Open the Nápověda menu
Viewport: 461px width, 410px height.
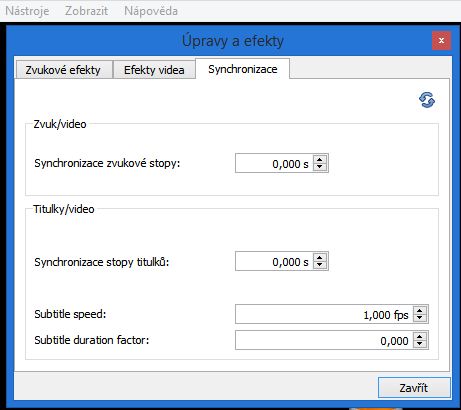tap(151, 11)
